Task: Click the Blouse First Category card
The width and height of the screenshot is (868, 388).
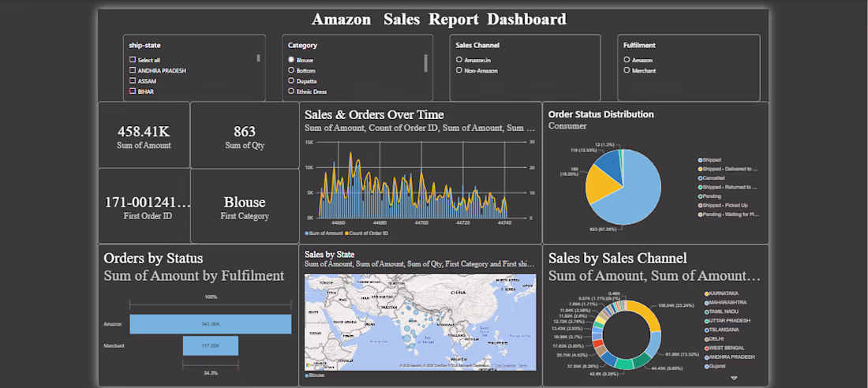Action: pos(245,206)
